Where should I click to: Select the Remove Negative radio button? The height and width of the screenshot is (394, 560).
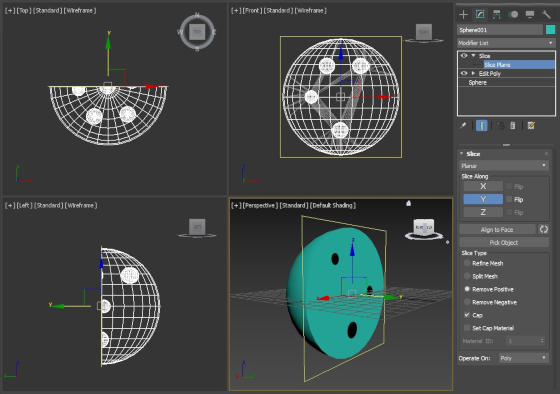pos(467,302)
